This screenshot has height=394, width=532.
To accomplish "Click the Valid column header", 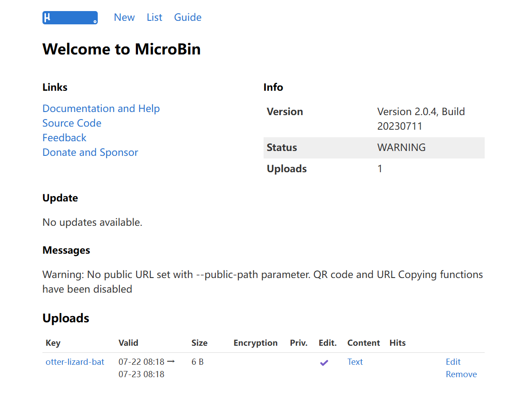I will (x=128, y=343).
